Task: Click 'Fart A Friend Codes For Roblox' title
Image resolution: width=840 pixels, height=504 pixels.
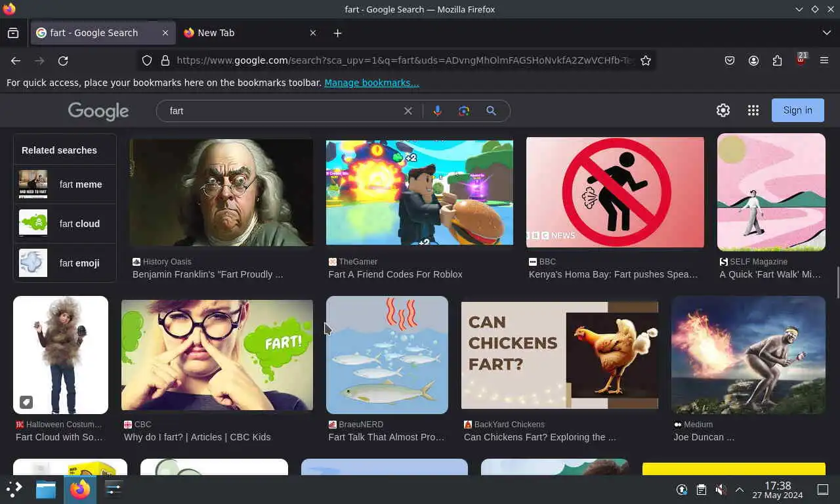Action: point(396,274)
